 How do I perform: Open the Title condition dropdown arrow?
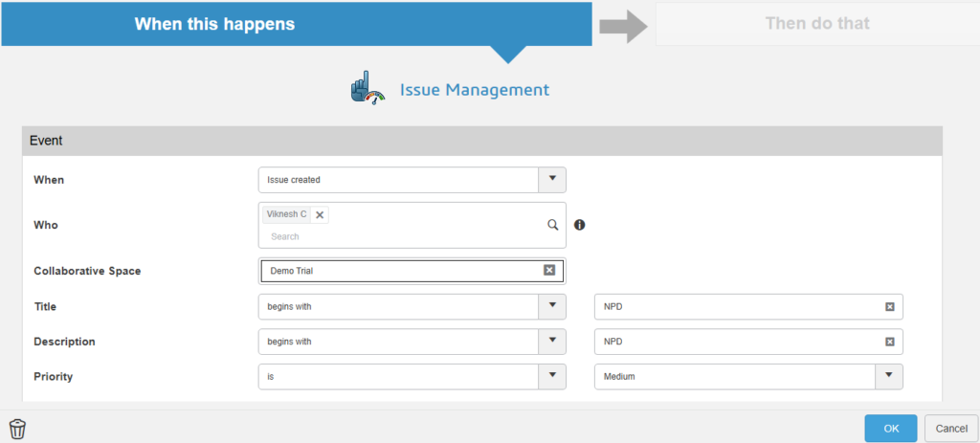click(x=552, y=307)
